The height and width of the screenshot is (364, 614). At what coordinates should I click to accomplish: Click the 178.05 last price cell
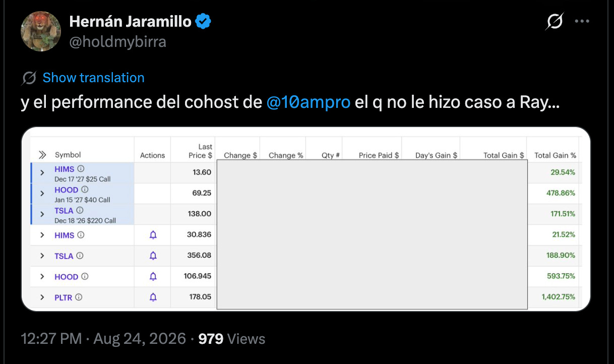(x=200, y=296)
